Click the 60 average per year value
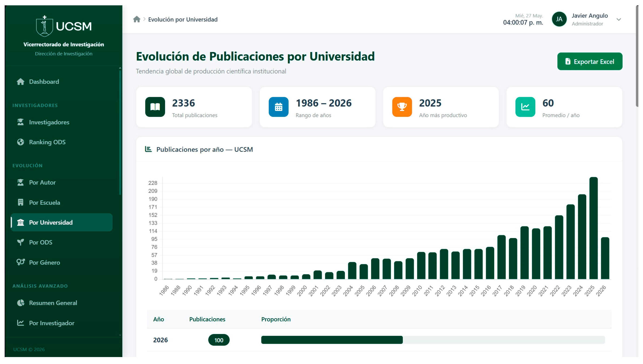This screenshot has width=643, height=364. pyautogui.click(x=548, y=103)
